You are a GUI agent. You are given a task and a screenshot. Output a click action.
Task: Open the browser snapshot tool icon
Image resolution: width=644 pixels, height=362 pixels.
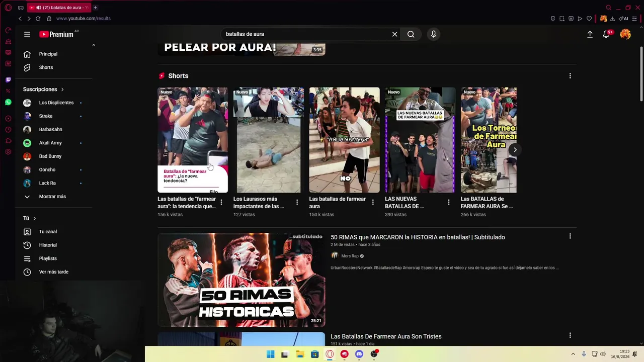point(562,19)
